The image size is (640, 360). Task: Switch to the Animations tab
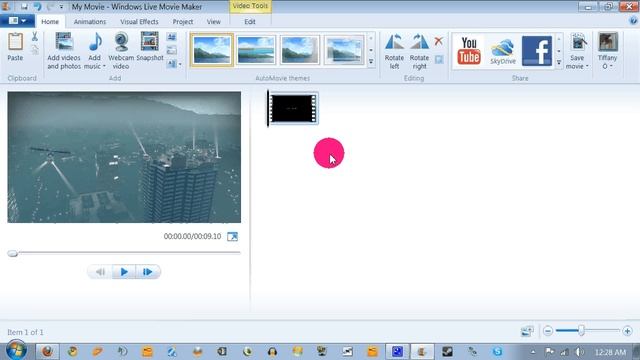pyautogui.click(x=90, y=22)
